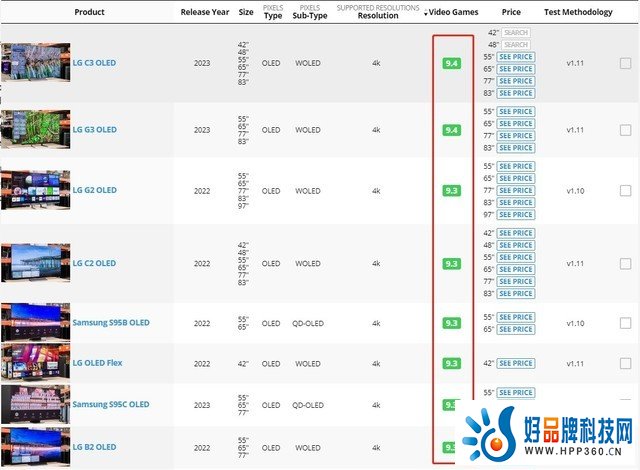Click the LG OLED Flex thumbnail image

point(36,363)
